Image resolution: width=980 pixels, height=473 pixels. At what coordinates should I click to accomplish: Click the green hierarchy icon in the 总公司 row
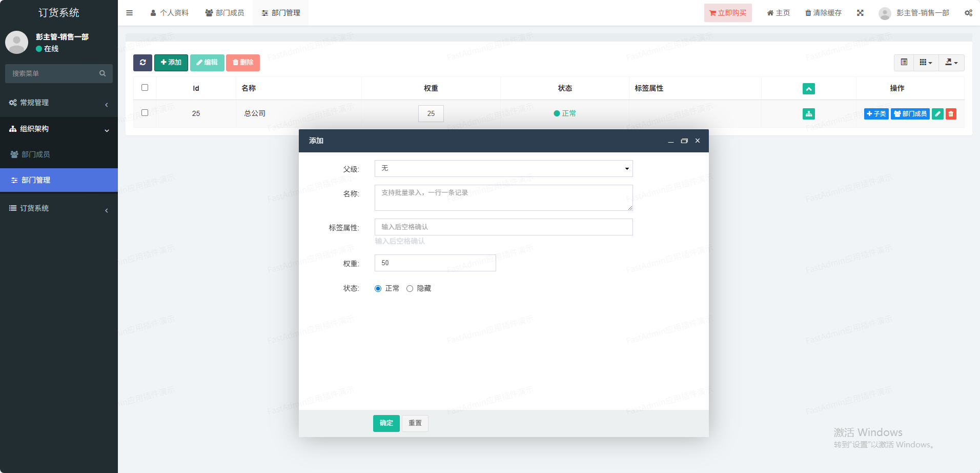(808, 114)
